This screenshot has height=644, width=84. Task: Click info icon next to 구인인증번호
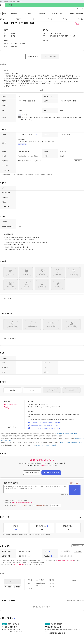pyautogui.click(x=51, y=556)
